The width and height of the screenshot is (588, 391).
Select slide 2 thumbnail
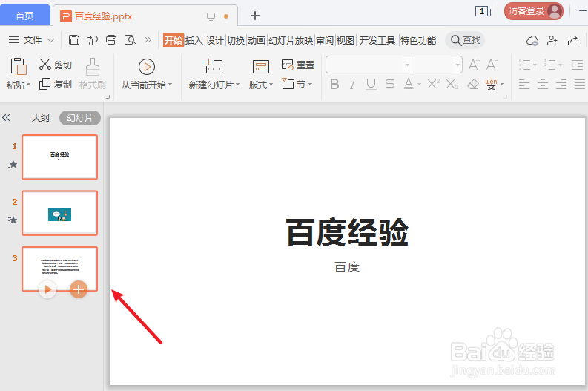(59, 213)
